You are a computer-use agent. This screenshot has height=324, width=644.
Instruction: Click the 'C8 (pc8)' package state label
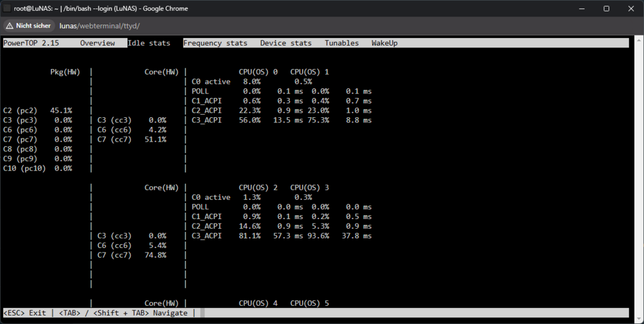pyautogui.click(x=20, y=149)
